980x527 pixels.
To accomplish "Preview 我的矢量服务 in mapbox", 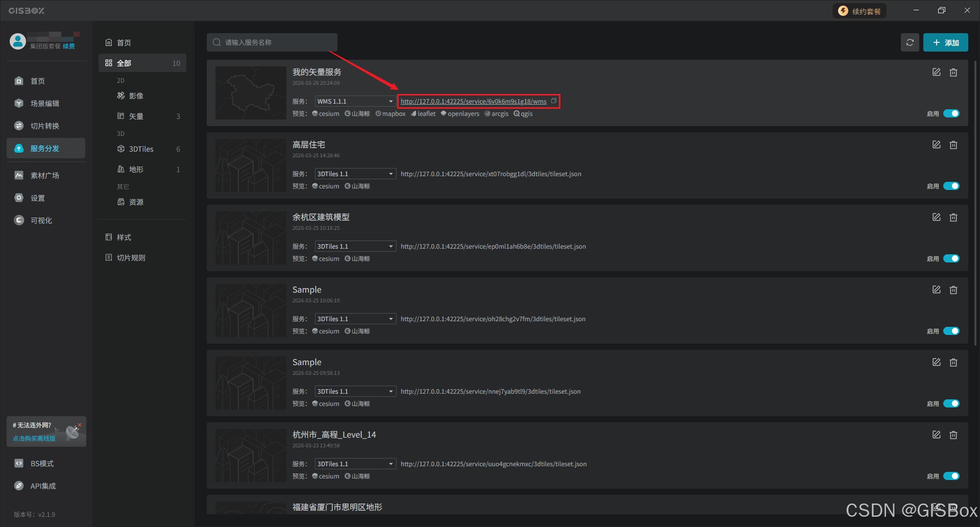I will click(x=390, y=113).
